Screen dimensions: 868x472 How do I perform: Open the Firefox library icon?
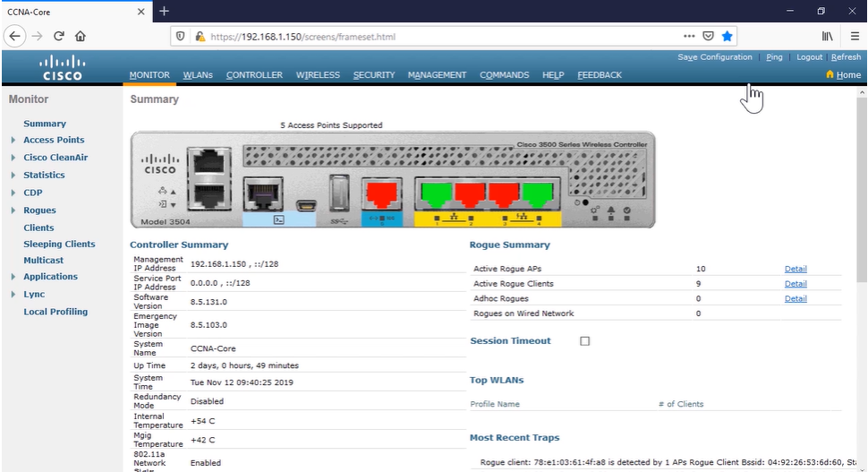pos(827,37)
